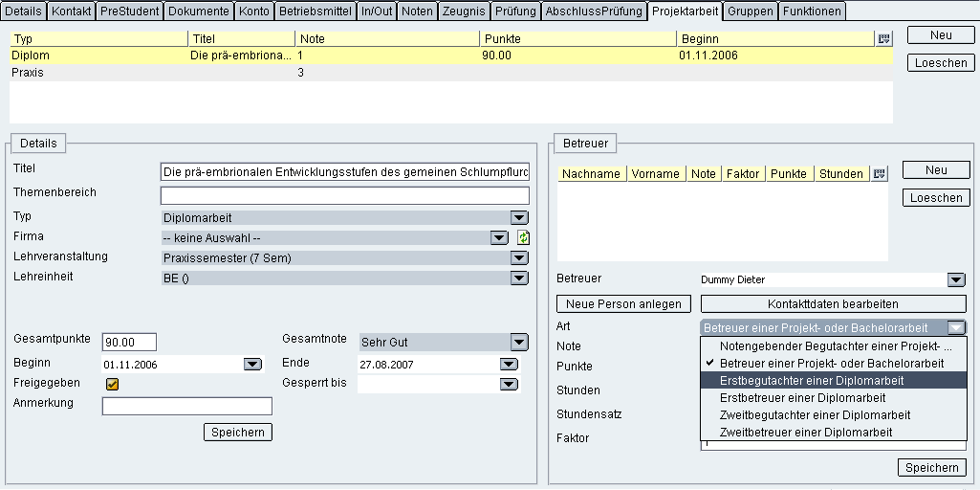The height and width of the screenshot is (490, 980).
Task: Open column picker icon in Betreuer table
Action: (x=880, y=174)
